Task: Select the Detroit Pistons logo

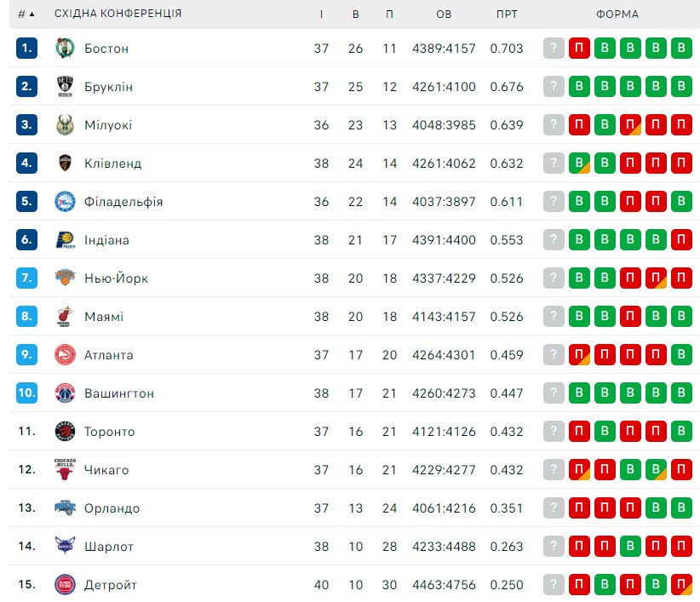Action: [x=65, y=585]
